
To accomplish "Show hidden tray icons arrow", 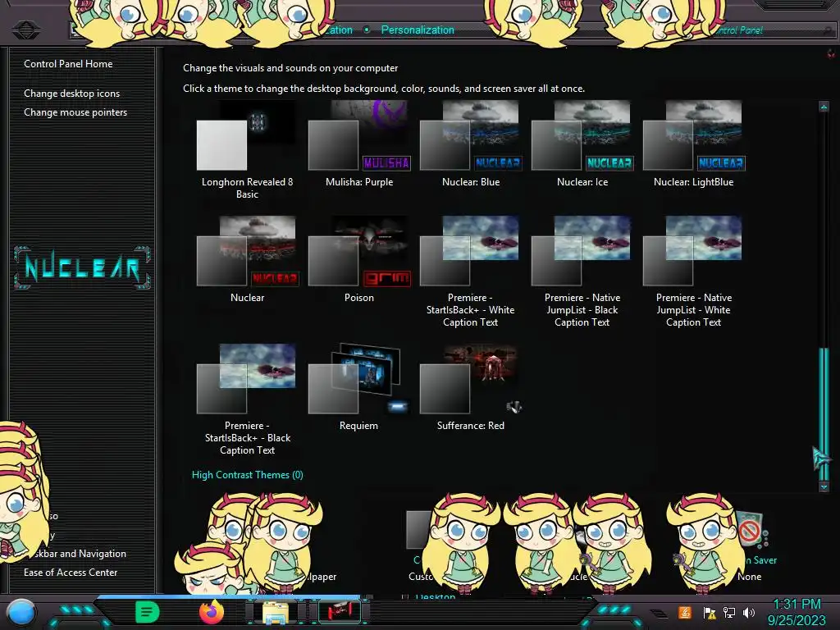I will [659, 614].
